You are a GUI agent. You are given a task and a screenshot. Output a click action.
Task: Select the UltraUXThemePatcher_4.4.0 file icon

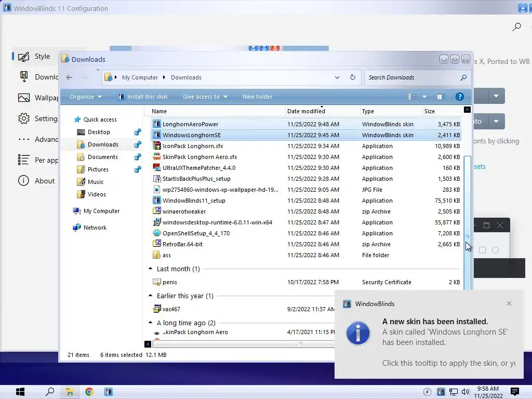(x=156, y=168)
